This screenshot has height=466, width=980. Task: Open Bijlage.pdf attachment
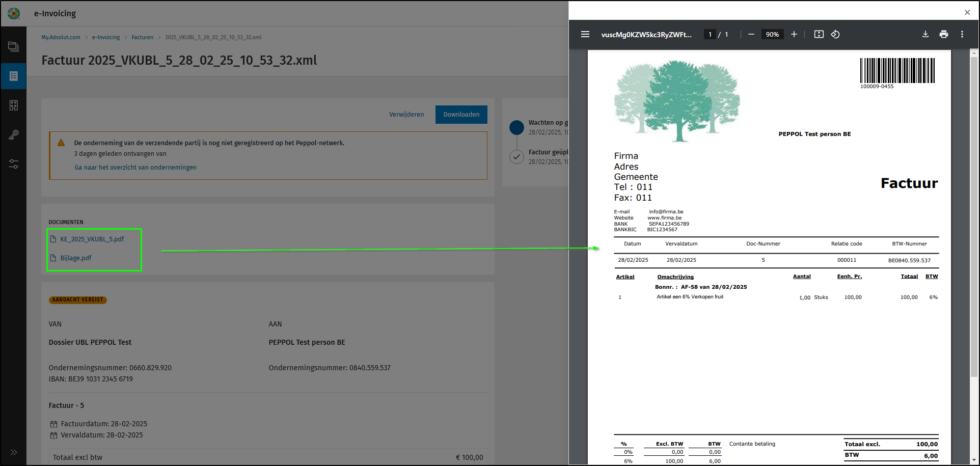coord(76,258)
